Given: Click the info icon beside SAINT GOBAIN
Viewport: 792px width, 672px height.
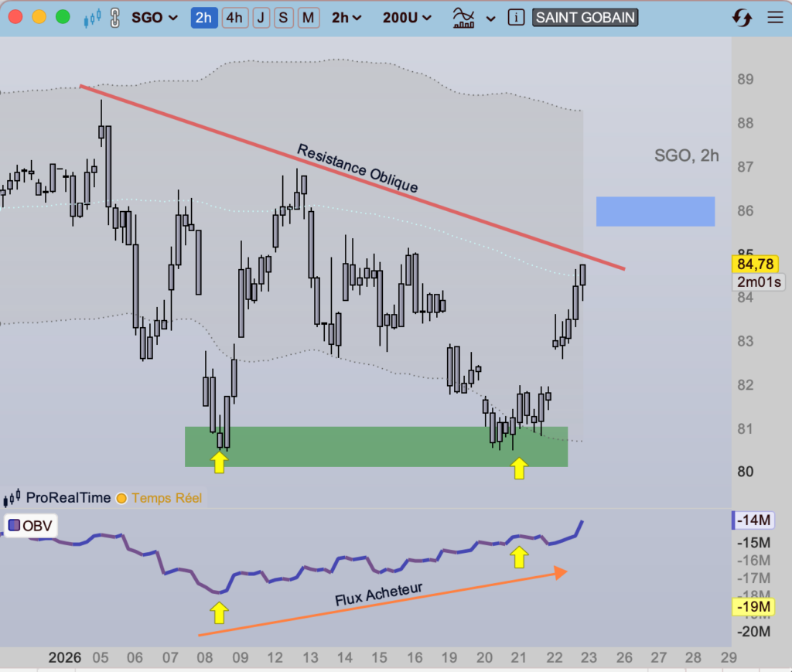Looking at the screenshot, I should point(517,18).
